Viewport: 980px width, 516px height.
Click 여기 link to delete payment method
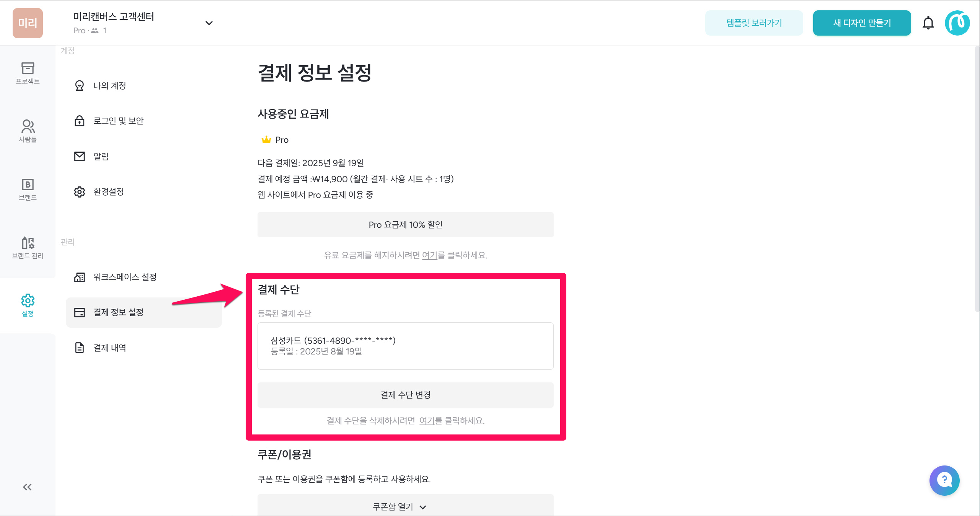pyautogui.click(x=427, y=421)
